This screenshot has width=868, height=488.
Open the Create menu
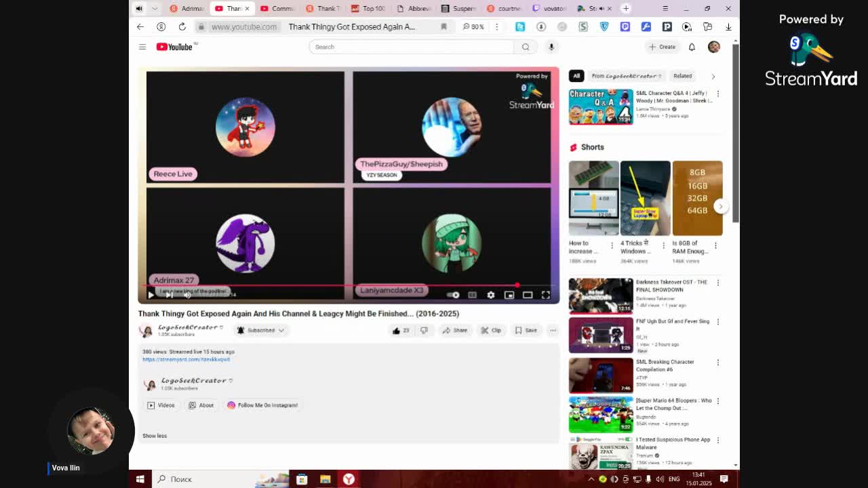click(662, 47)
